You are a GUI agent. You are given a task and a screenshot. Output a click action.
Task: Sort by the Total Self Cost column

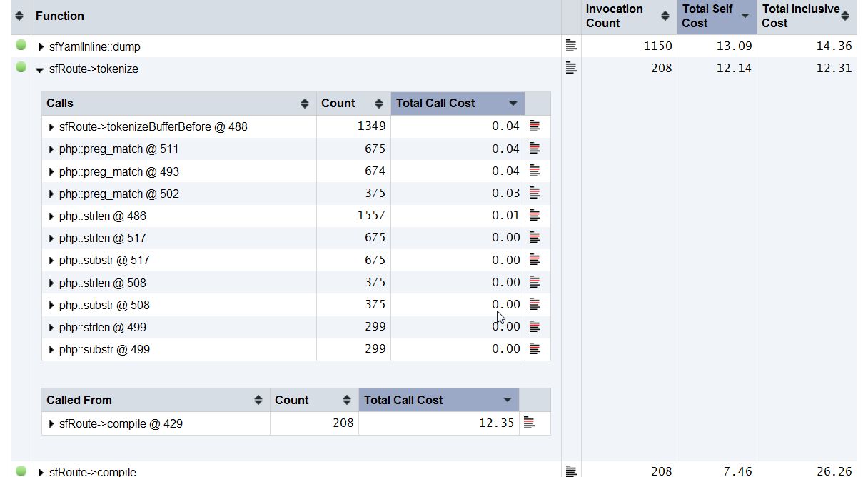pyautogui.click(x=716, y=16)
